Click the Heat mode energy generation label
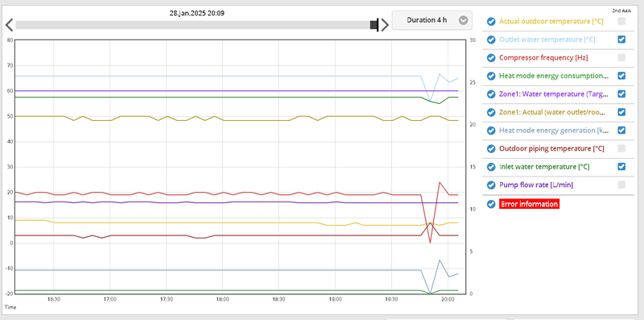This screenshot has height=320, width=644. point(554,131)
